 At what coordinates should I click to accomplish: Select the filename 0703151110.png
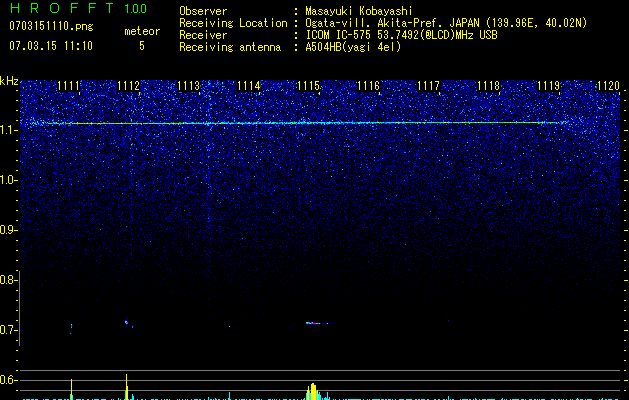tap(51, 26)
